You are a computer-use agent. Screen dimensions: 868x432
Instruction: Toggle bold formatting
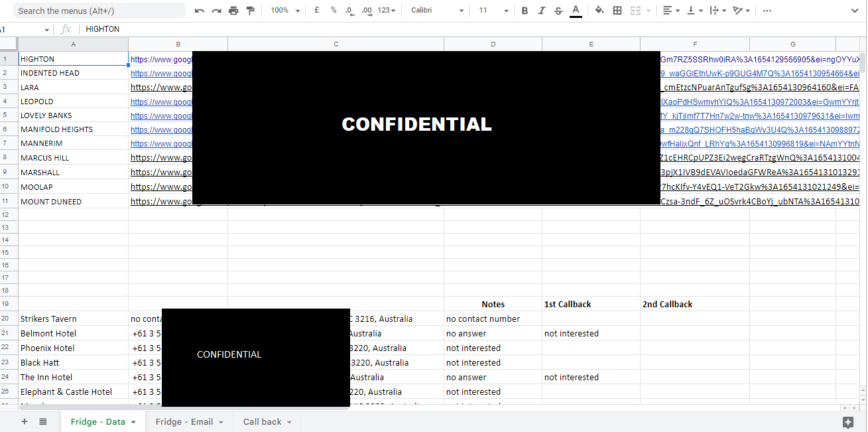(x=525, y=11)
